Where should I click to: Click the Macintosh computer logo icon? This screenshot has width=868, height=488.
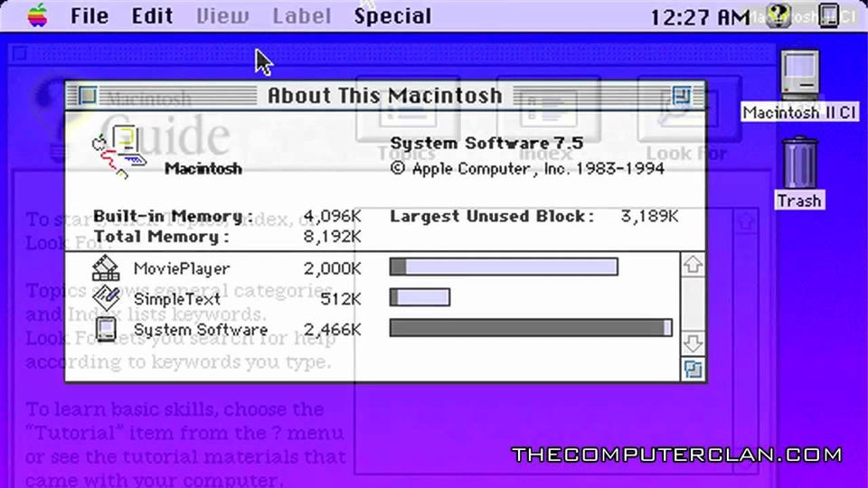pyautogui.click(x=118, y=151)
